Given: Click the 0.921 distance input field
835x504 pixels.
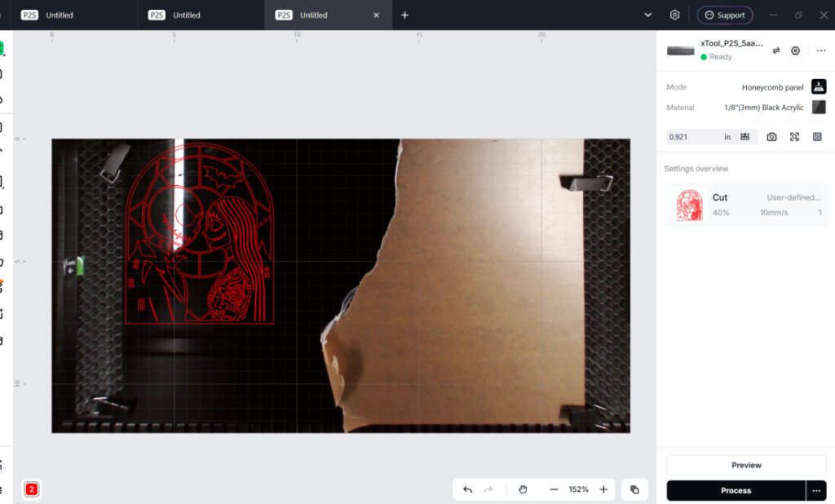Looking at the screenshot, I should (x=693, y=137).
